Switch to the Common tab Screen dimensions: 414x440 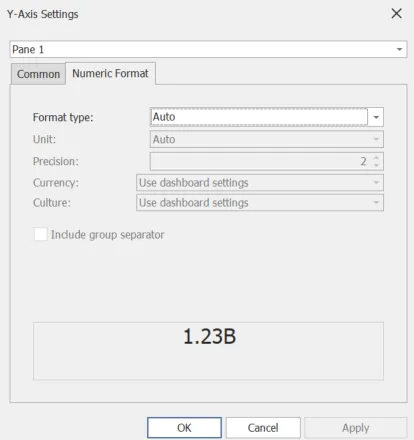tap(38, 74)
